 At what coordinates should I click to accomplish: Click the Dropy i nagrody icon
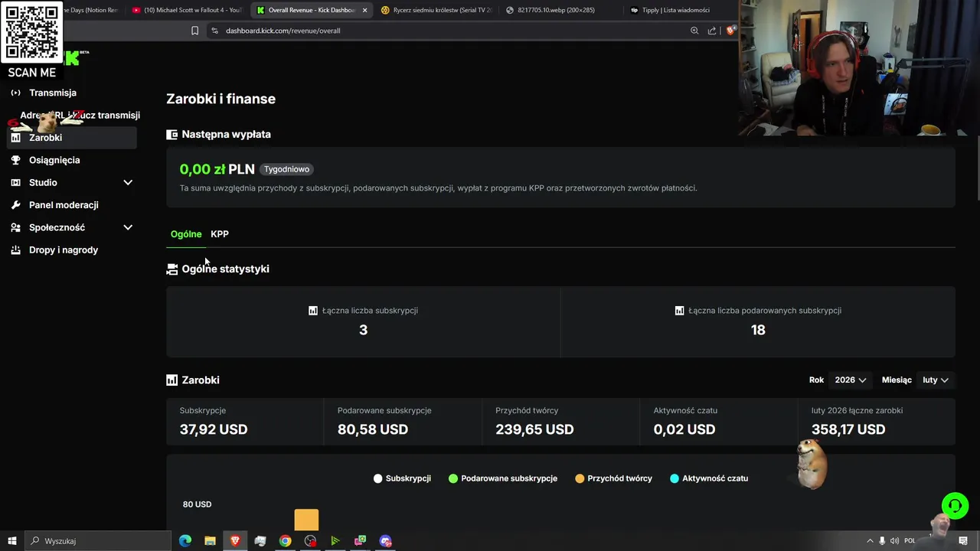coord(15,250)
